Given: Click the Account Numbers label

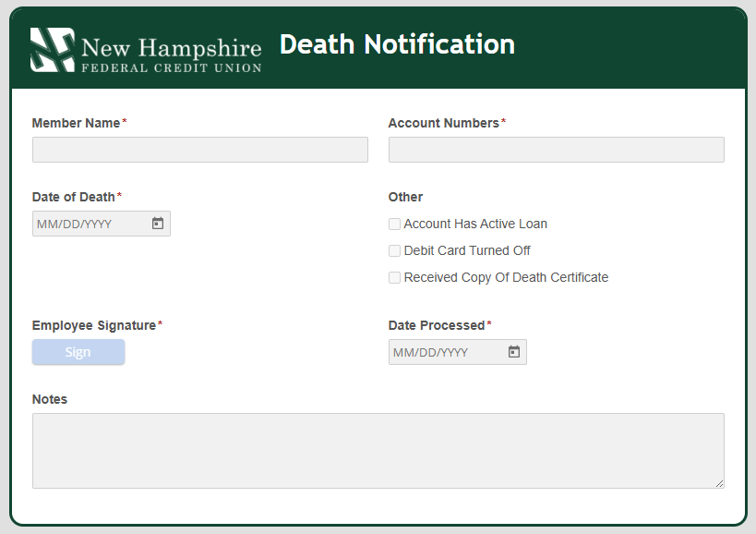Looking at the screenshot, I should coord(444,123).
